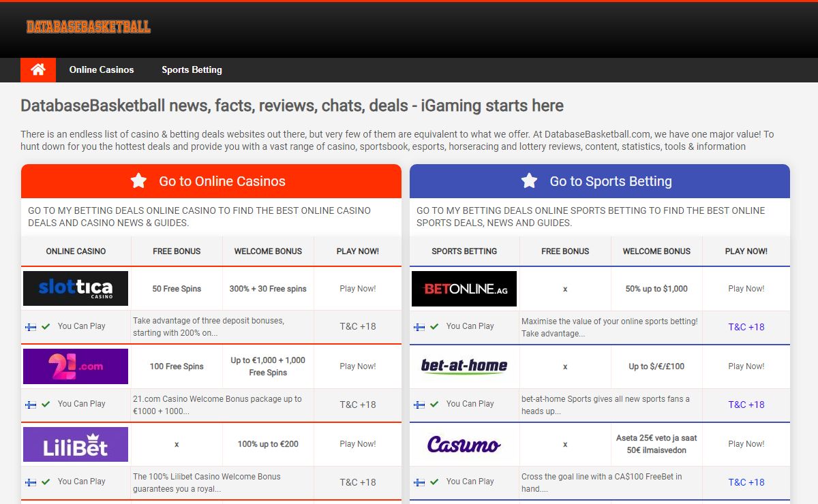818x504 pixels.
Task: Click the home icon in navigation bar
Action: [38, 69]
